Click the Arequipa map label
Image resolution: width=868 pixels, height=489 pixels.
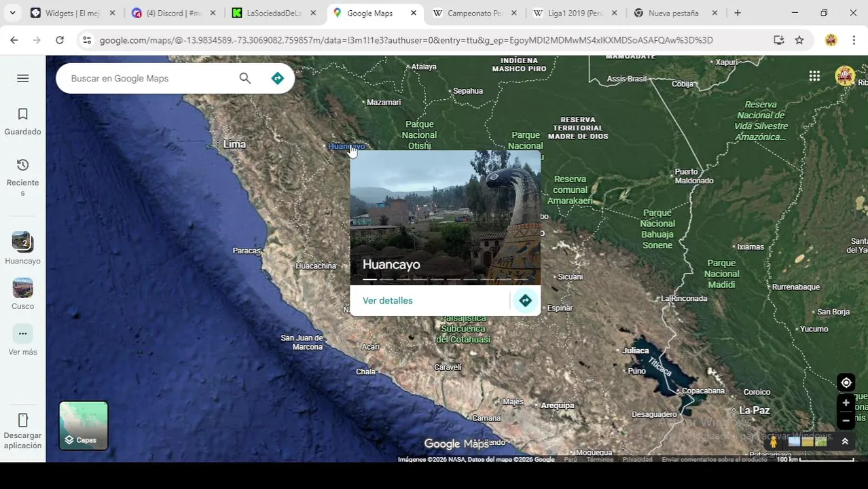coord(558,405)
